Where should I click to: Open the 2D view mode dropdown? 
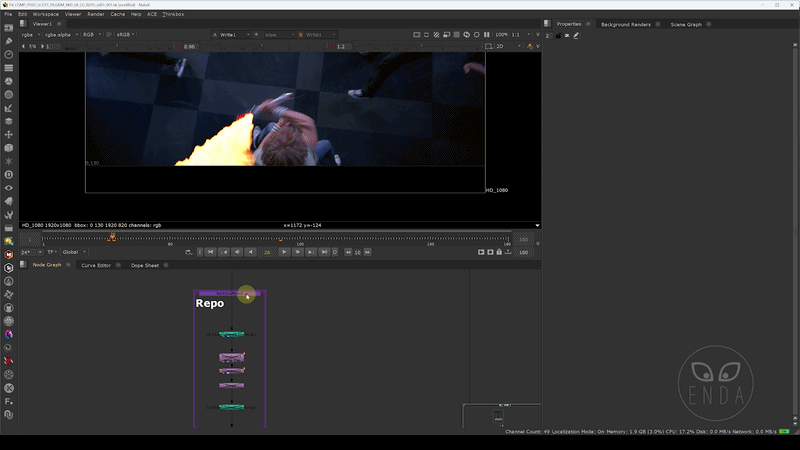coord(509,46)
